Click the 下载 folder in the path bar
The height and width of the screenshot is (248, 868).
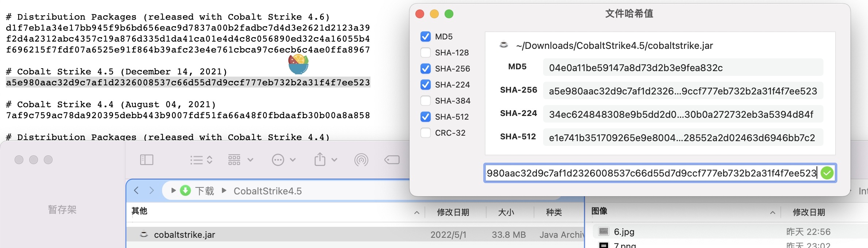[x=205, y=191]
